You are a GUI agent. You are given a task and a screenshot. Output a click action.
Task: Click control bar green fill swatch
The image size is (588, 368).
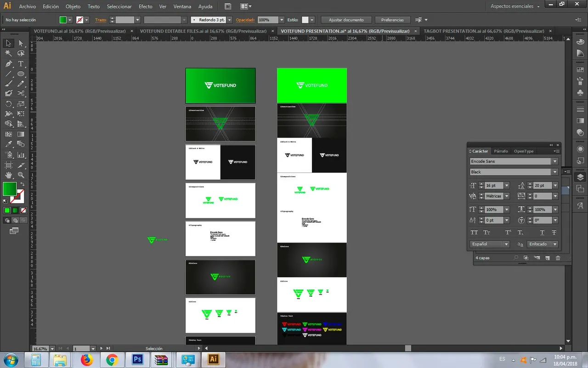(x=63, y=20)
